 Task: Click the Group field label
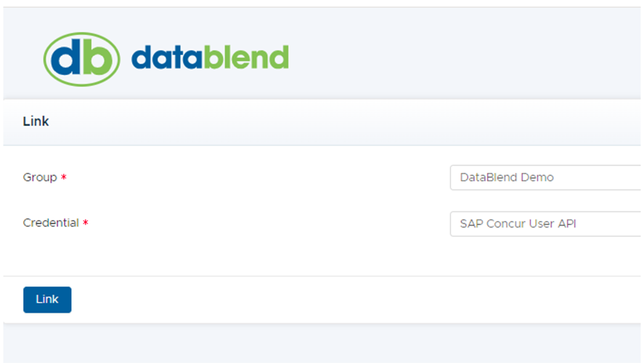[x=39, y=178]
